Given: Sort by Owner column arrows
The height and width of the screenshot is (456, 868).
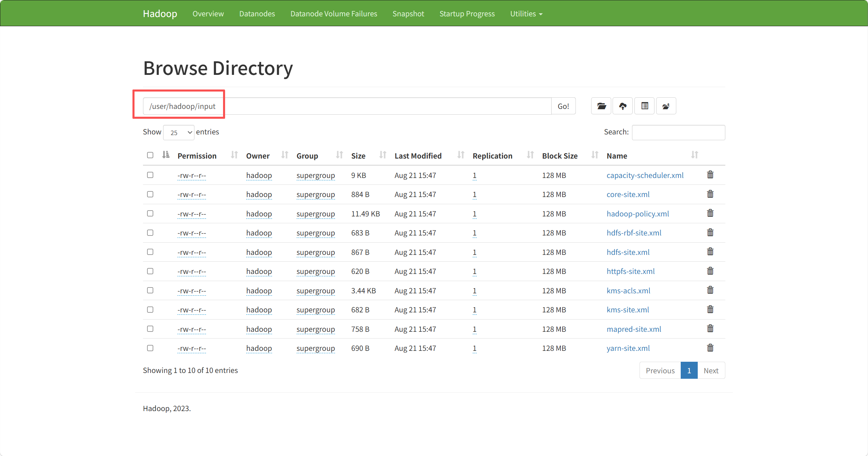Looking at the screenshot, I should (x=285, y=155).
